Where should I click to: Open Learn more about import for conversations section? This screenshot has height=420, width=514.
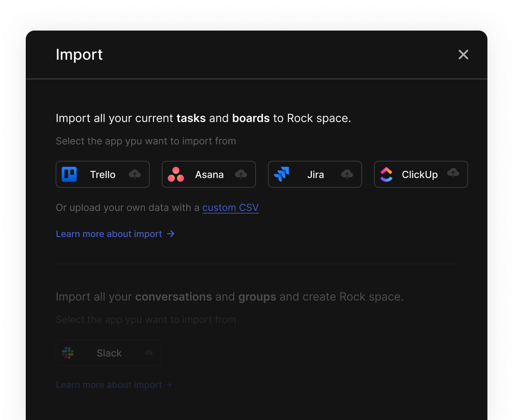(109, 385)
